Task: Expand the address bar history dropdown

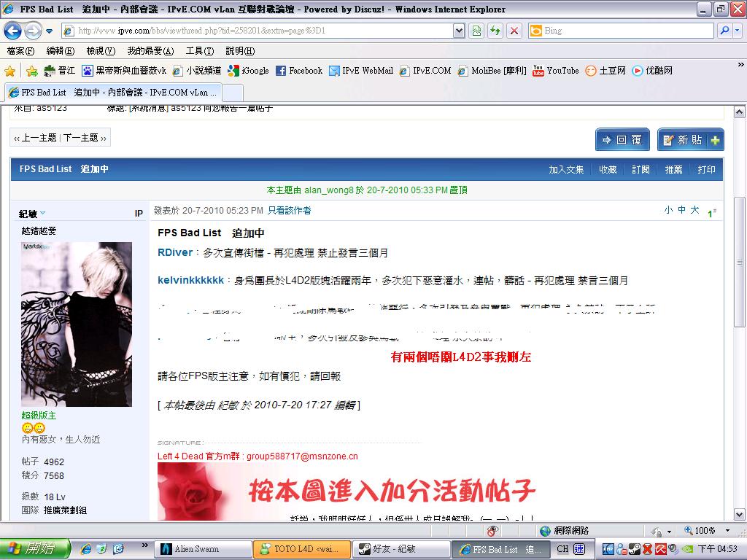Action: 459,31
